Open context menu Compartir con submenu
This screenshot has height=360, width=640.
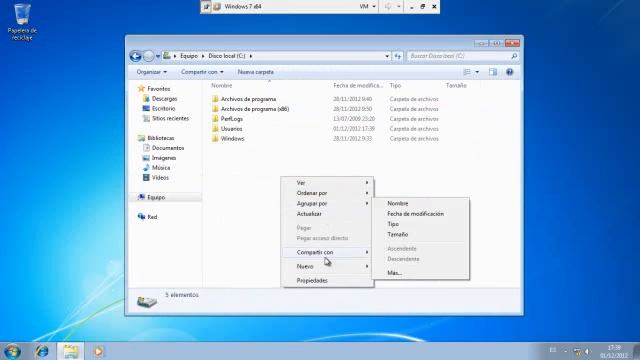coord(327,252)
